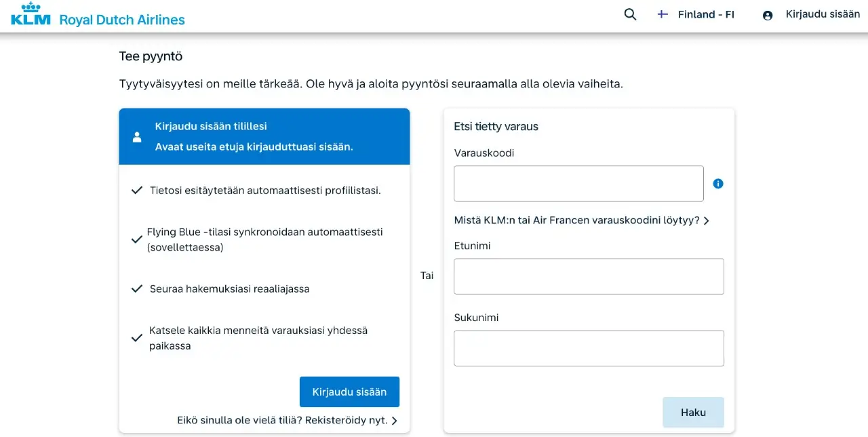Click the 'Tee pyyntö' heading
The width and height of the screenshot is (868, 437).
[x=151, y=57]
